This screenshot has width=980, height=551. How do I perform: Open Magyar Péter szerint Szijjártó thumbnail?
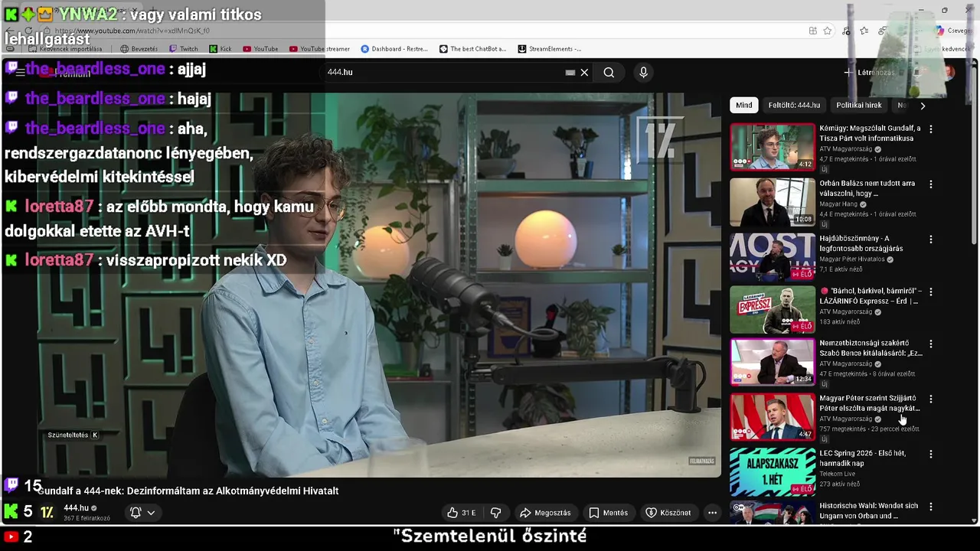click(x=773, y=417)
